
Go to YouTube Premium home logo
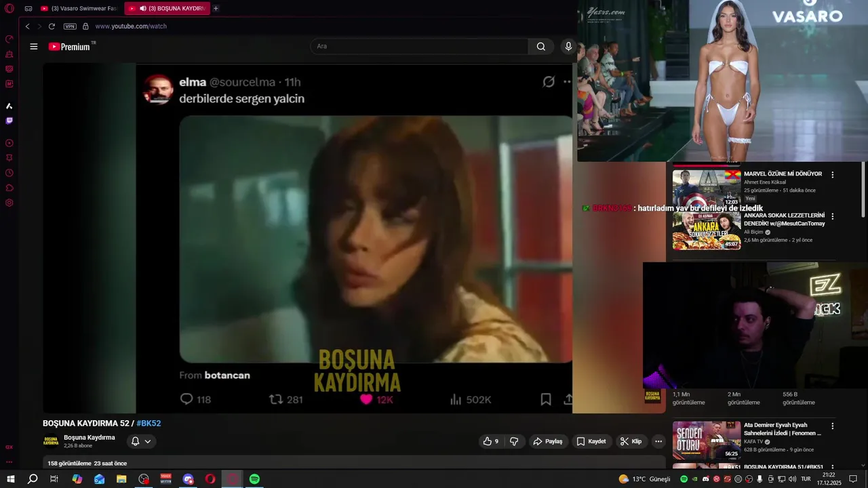pyautogui.click(x=69, y=47)
